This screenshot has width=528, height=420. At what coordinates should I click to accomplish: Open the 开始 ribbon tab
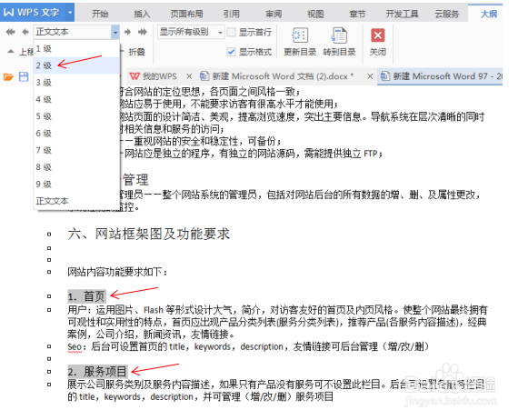tap(100, 14)
